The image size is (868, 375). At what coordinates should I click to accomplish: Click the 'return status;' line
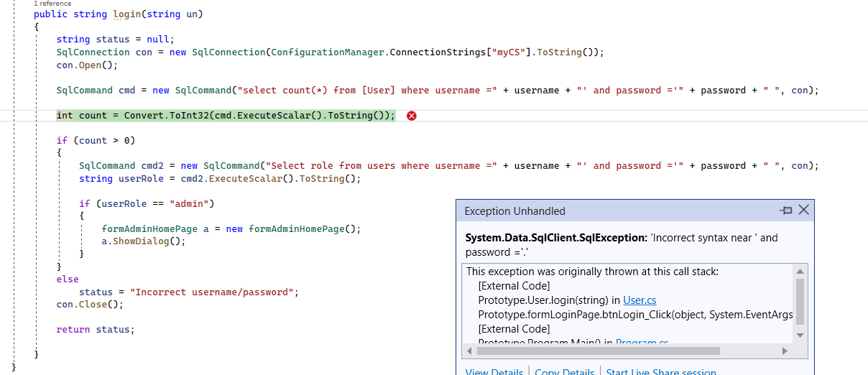(96, 329)
